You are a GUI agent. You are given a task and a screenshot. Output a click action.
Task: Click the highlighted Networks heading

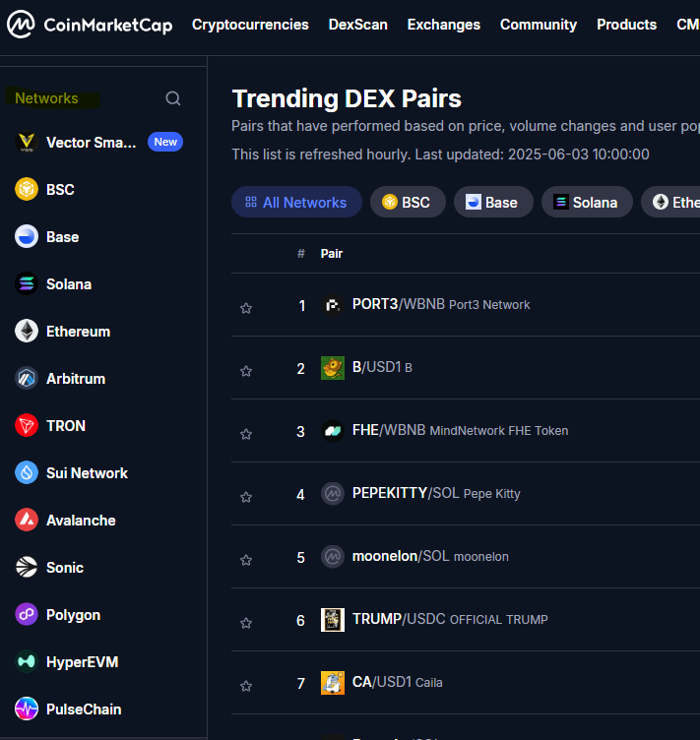point(46,98)
